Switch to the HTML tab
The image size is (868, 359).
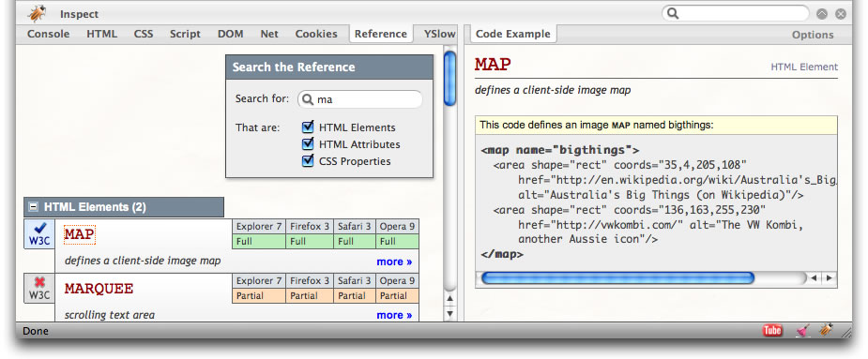[x=102, y=34]
